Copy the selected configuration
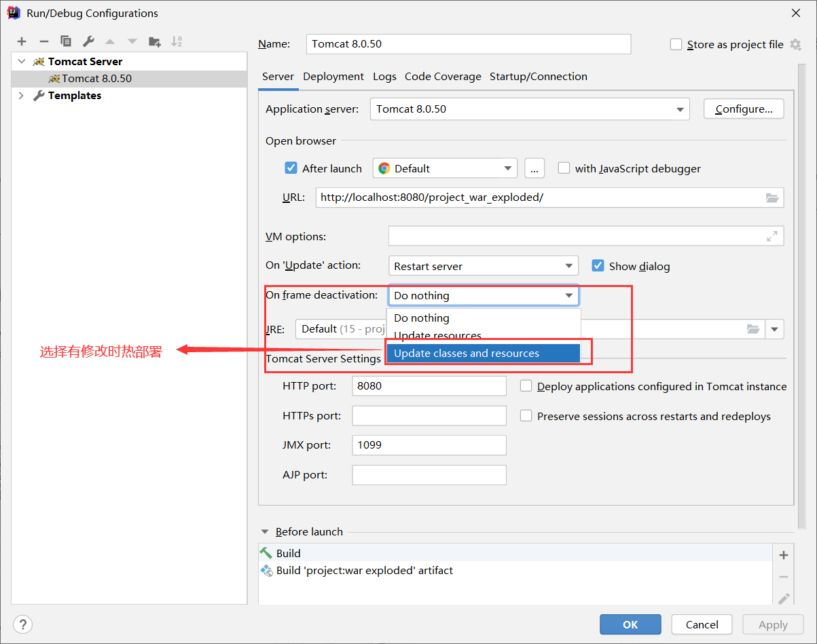This screenshot has height=644, width=817. (66, 41)
